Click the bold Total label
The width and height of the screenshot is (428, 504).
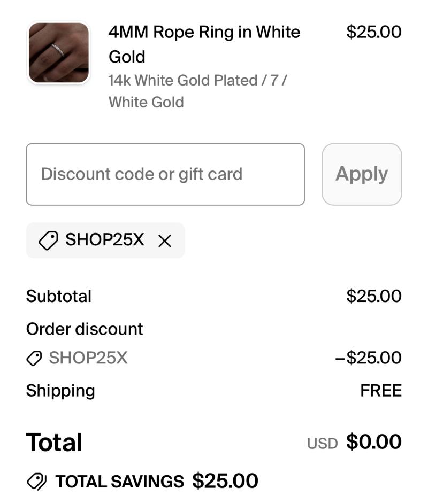tap(54, 443)
